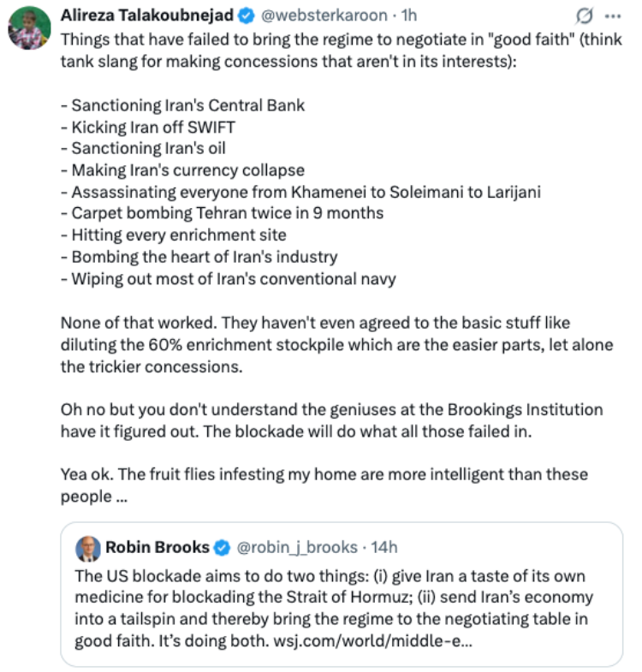Click the Alireza Talakoubnejad display name

click(147, 15)
